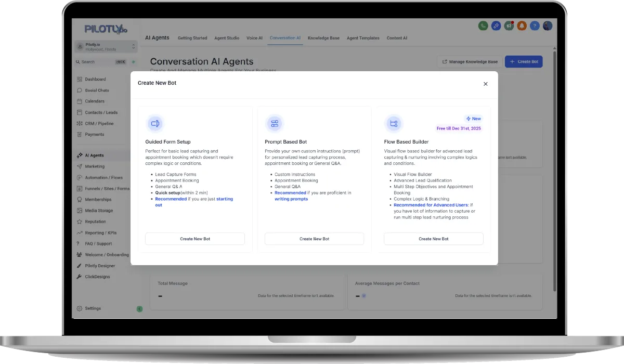Click the 'Conversation AI Agents' page heading
624x364 pixels.
point(202,61)
